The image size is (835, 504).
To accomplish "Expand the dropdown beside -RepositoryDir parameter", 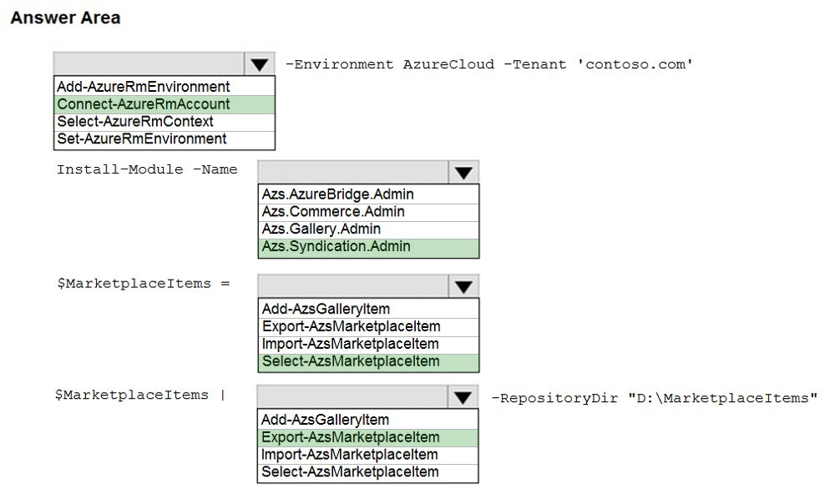I will pyautogui.click(x=463, y=397).
